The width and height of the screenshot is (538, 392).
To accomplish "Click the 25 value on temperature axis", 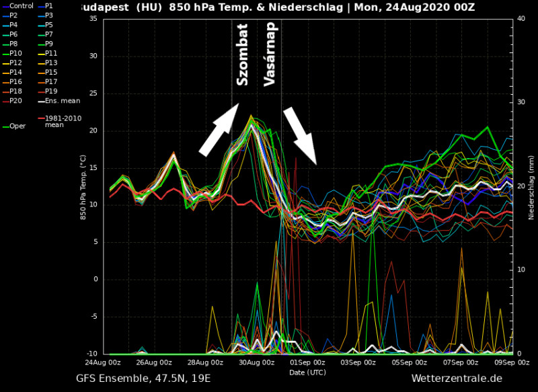I will (93, 93).
